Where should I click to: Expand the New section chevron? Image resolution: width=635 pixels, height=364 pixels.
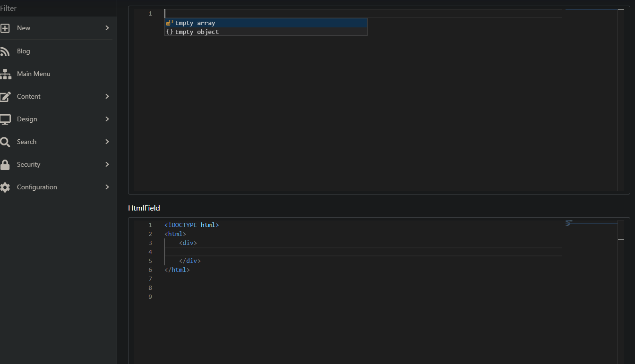click(107, 28)
